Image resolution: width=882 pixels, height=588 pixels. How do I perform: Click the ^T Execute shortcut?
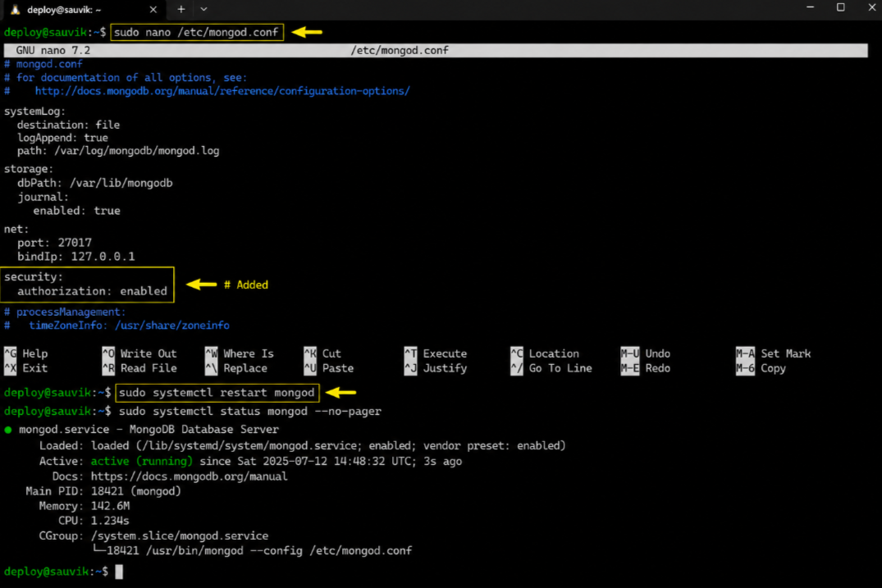pyautogui.click(x=436, y=353)
